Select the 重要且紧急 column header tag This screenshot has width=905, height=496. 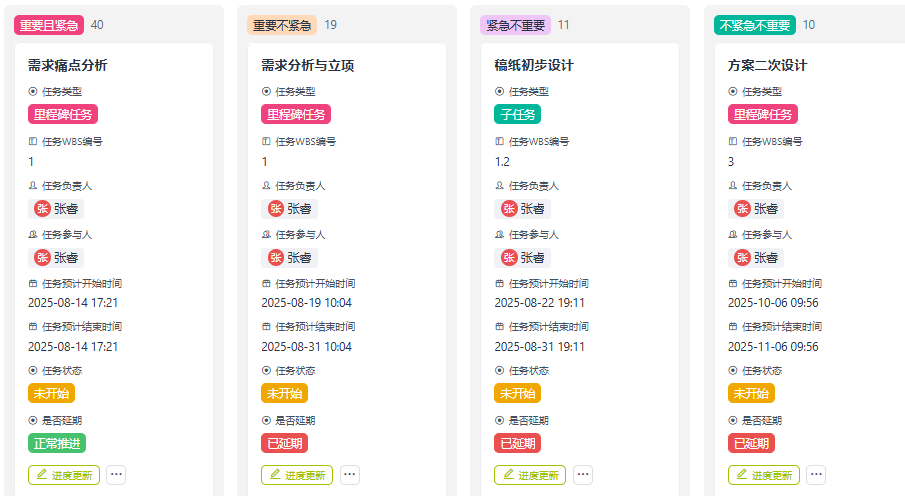click(48, 25)
